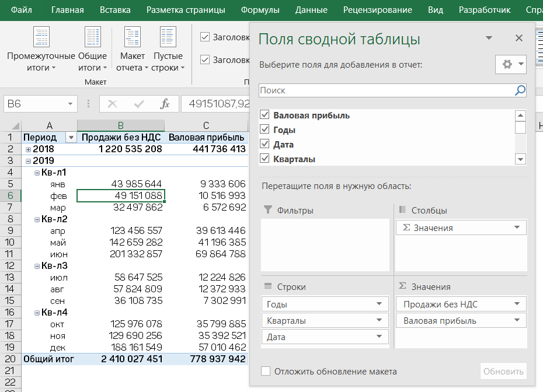Uncheck the Кварталы field checkbox
The image size is (543, 392).
[264, 159]
